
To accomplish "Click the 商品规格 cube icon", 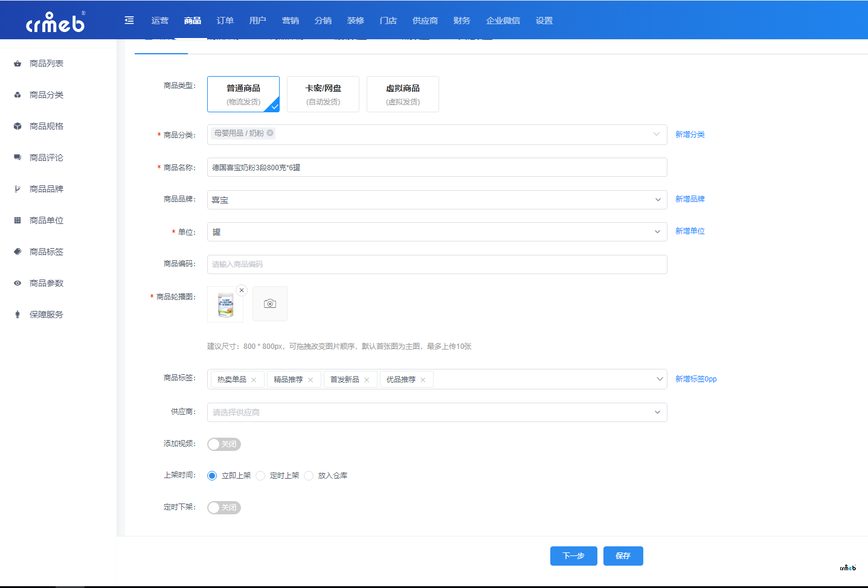I will pos(18,126).
